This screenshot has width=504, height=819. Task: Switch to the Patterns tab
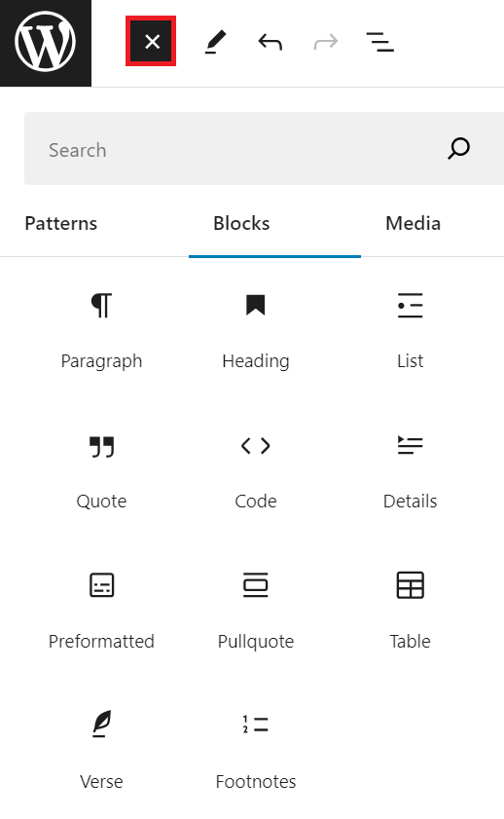[x=61, y=224]
